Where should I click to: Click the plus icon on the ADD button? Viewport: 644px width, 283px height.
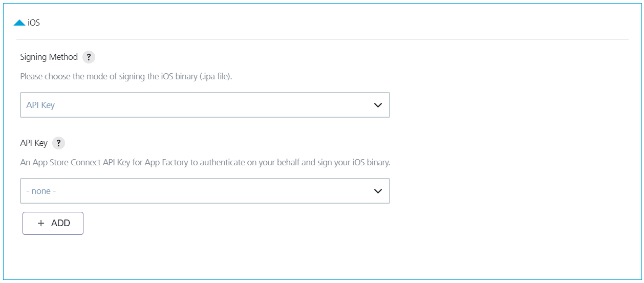click(41, 223)
